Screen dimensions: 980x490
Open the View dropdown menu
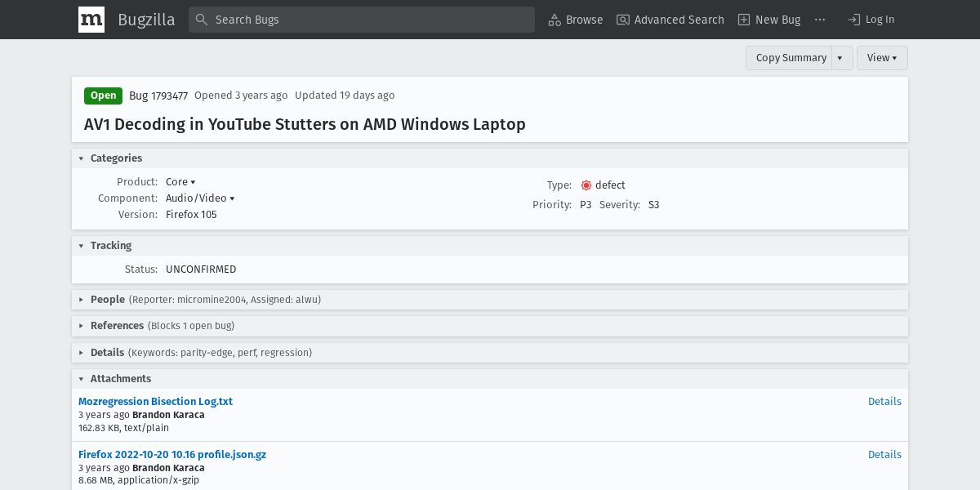882,58
